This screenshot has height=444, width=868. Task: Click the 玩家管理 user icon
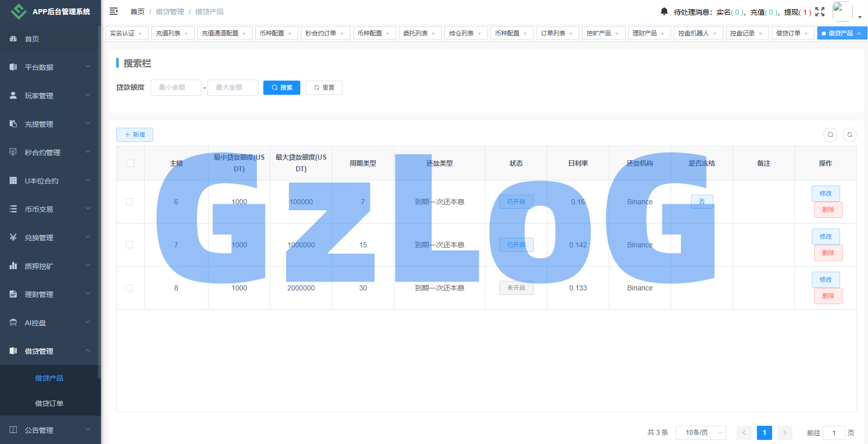tap(13, 95)
